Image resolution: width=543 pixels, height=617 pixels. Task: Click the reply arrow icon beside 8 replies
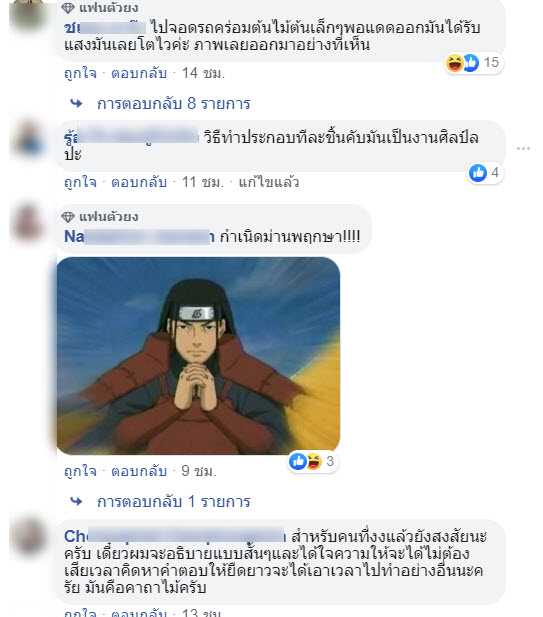[76, 103]
